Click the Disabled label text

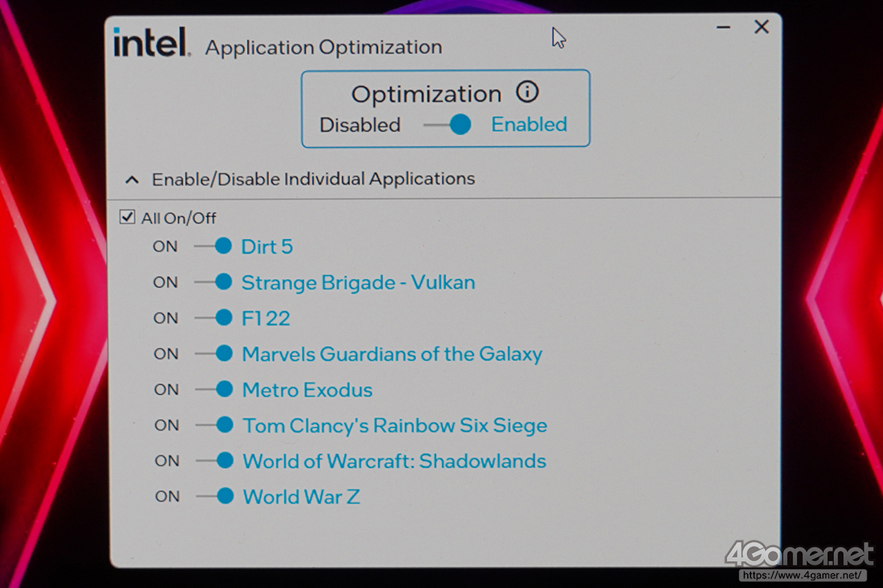(360, 125)
